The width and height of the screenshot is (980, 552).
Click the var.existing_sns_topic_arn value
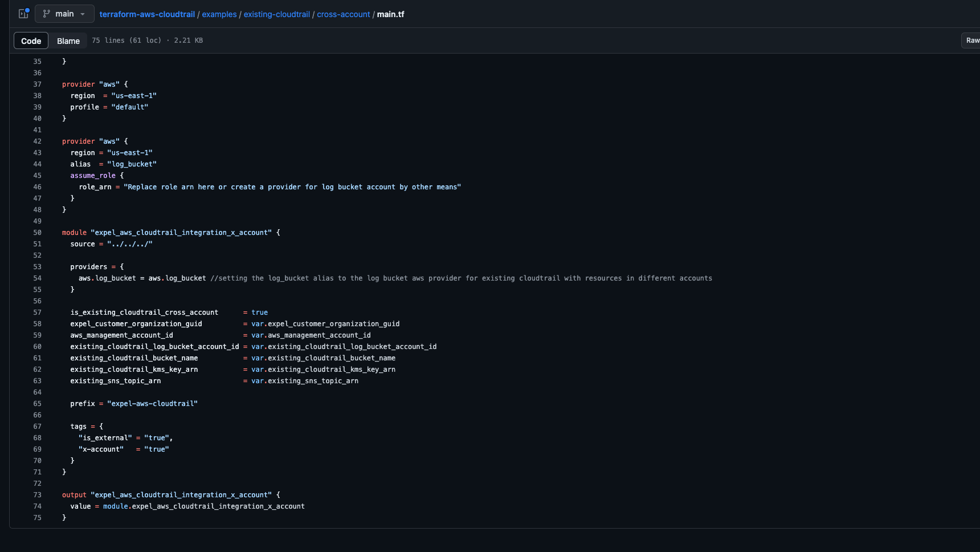coord(305,381)
